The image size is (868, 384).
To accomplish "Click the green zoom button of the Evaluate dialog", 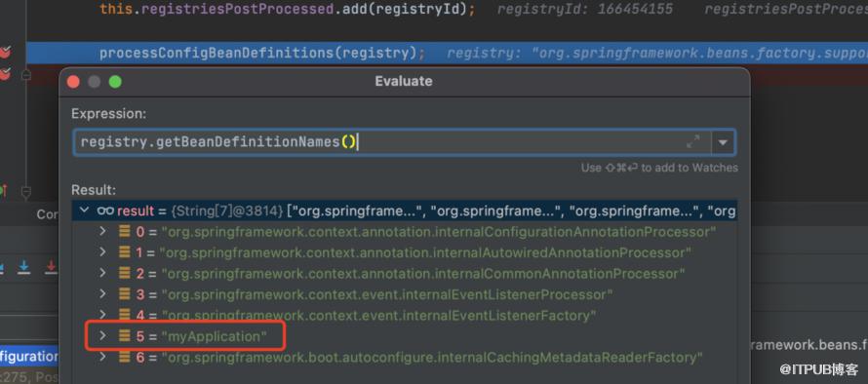I will click(115, 82).
